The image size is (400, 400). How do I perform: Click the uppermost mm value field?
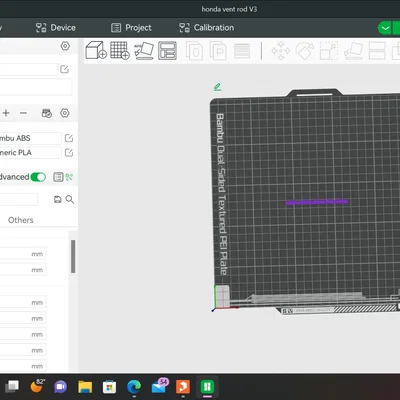pyautogui.click(x=23, y=254)
